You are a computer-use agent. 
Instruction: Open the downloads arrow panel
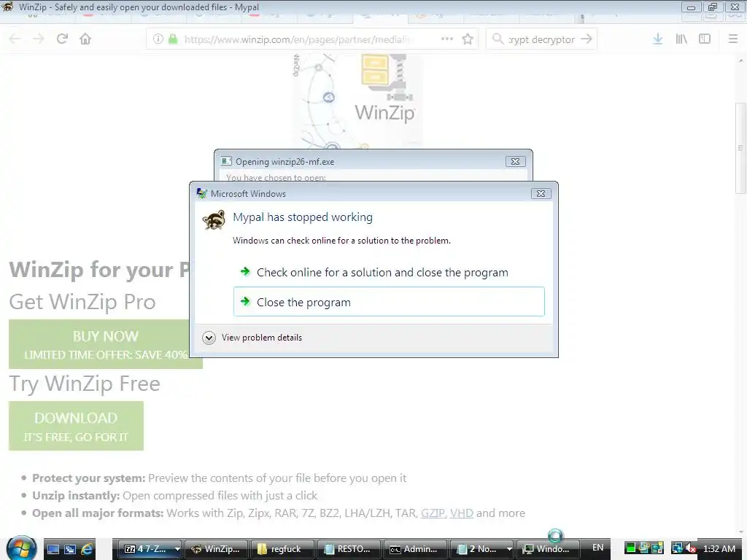[658, 39]
